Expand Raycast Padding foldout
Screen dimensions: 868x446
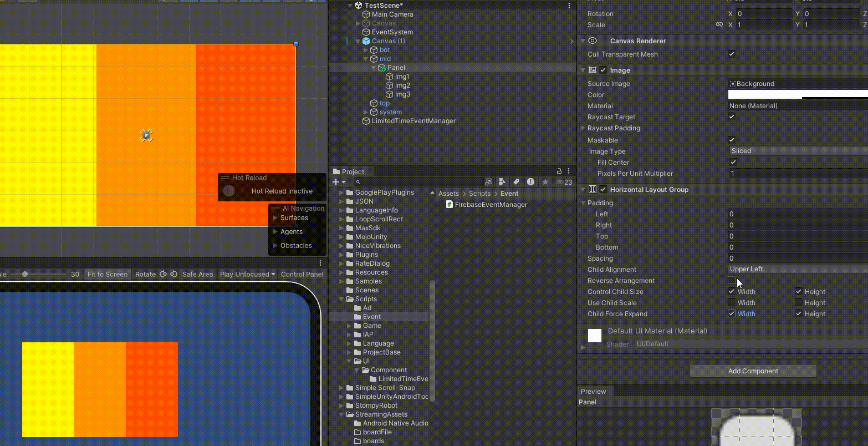tap(583, 128)
